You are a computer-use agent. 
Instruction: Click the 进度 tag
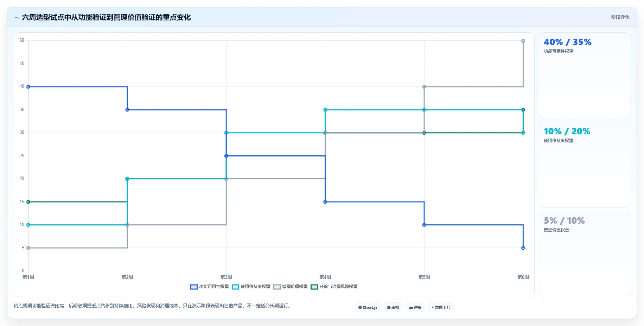tap(415, 307)
